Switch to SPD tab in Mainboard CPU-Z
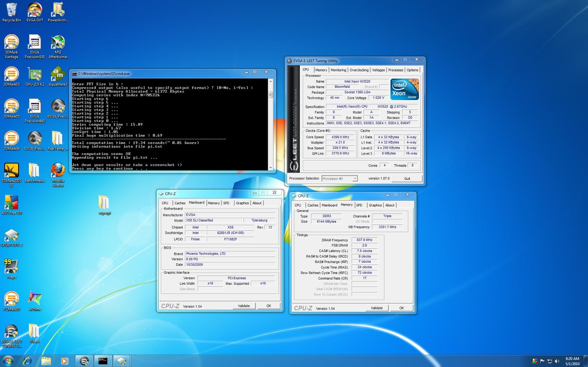Image resolution: width=588 pixels, height=367 pixels. tap(226, 203)
